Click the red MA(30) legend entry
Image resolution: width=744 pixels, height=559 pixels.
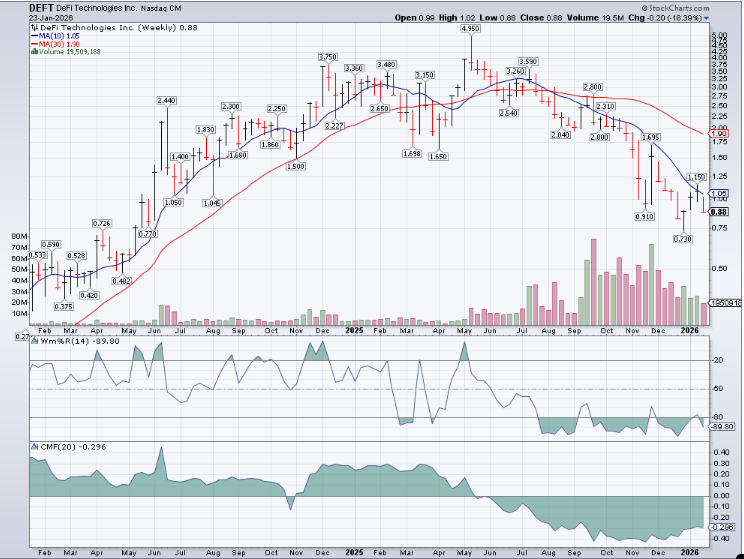[58, 42]
